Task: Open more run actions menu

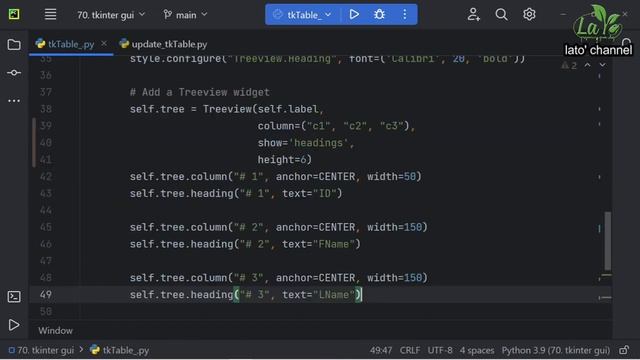Action: pos(404,15)
